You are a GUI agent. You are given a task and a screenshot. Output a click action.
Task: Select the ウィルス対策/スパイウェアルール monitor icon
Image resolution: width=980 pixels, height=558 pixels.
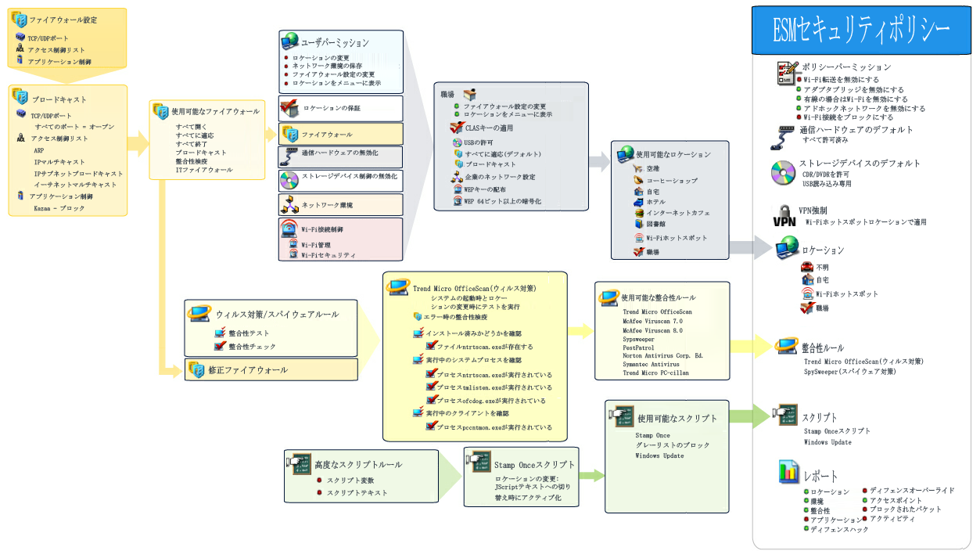[199, 313]
